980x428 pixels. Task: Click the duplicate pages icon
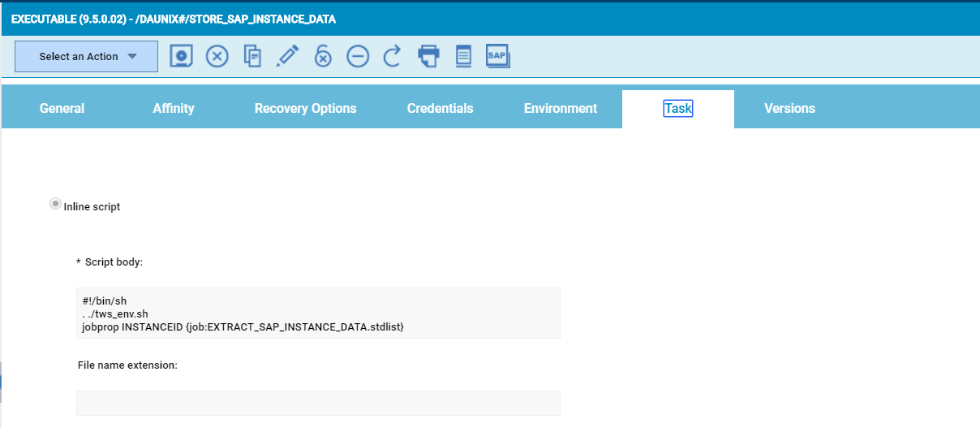click(x=252, y=56)
